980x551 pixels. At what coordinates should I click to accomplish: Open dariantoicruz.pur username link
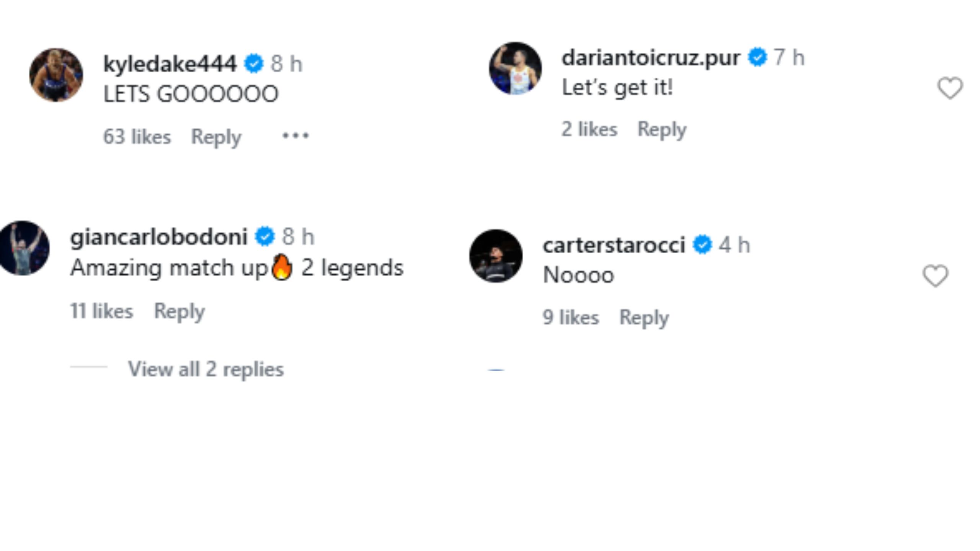650,57
